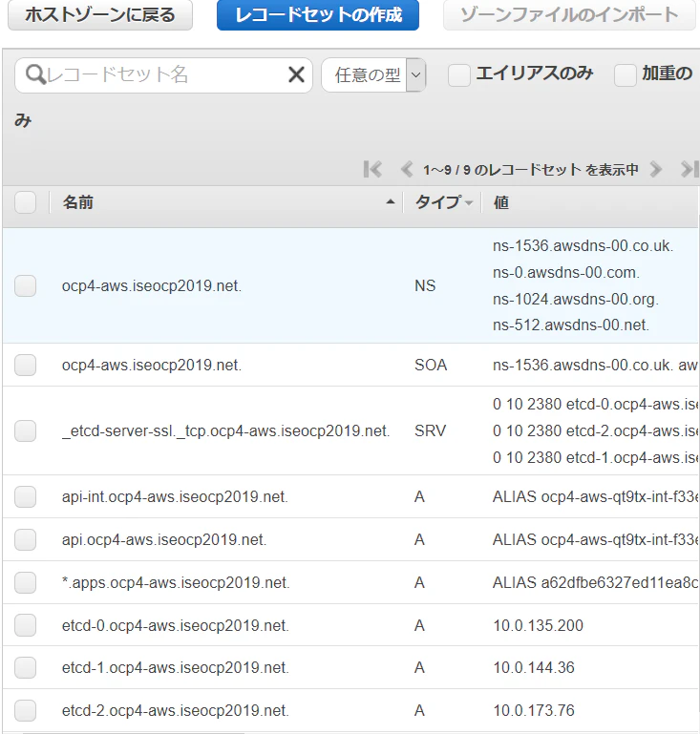This screenshot has width=700, height=734.
Task: Click ホストゾーンに戻る button
Action: (x=100, y=14)
